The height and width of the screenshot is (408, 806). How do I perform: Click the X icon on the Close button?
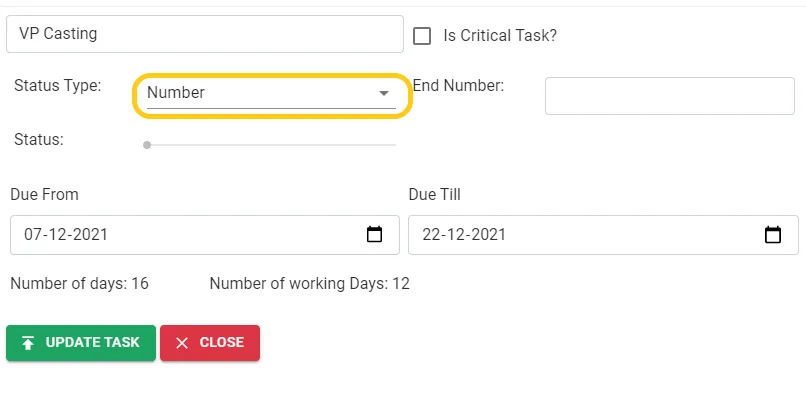tap(182, 343)
